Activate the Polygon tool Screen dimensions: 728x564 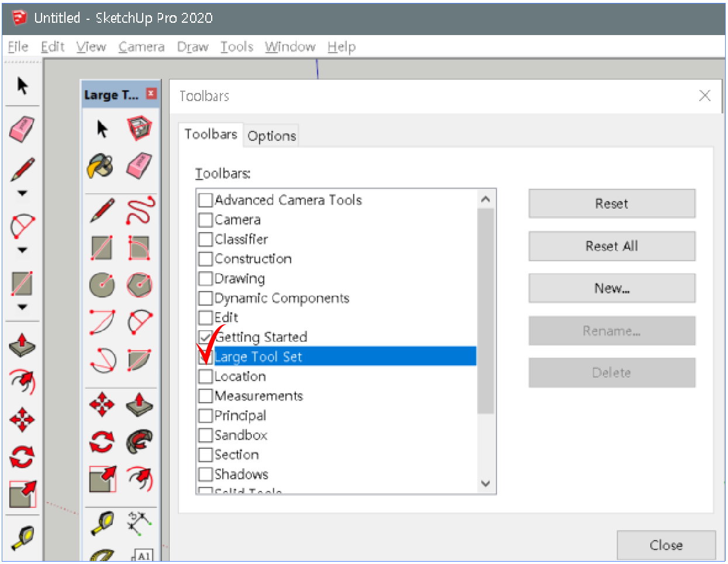tap(139, 285)
